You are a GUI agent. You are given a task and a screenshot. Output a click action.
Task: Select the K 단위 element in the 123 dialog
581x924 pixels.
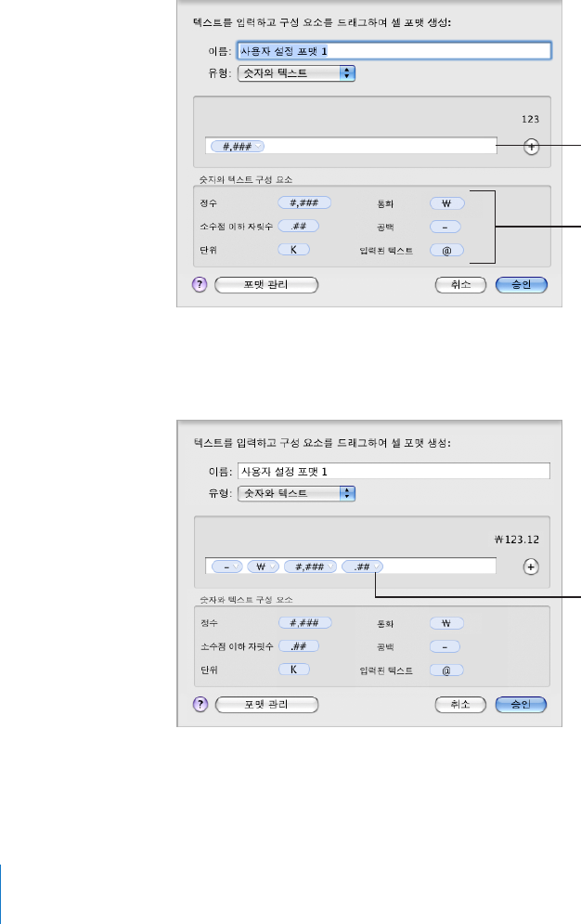tap(293, 250)
